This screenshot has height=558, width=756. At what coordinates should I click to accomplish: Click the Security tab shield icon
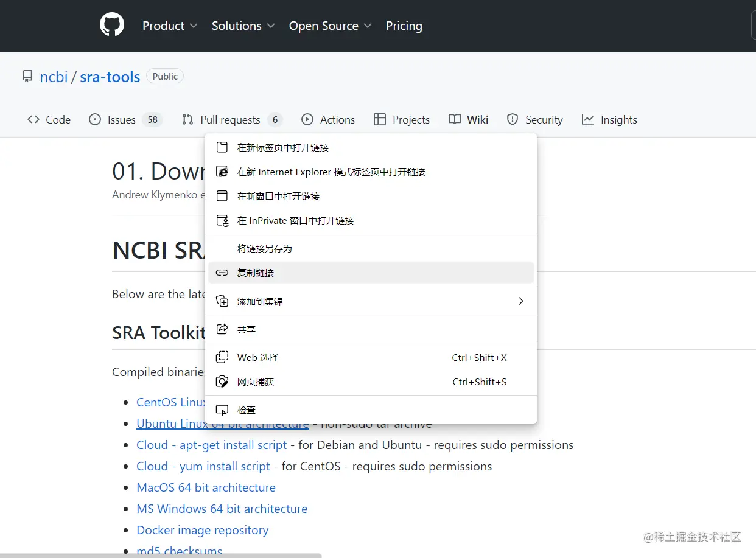[x=513, y=119]
